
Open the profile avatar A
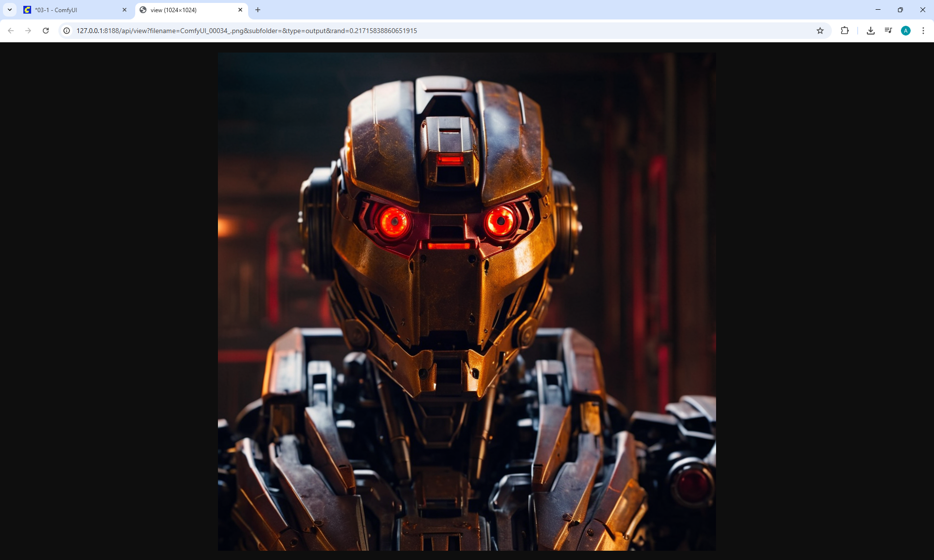click(906, 31)
